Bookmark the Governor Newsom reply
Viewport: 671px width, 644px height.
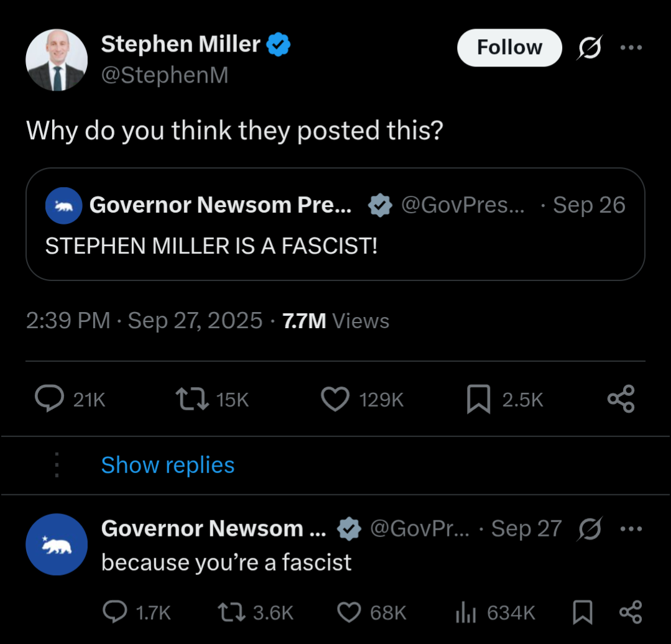(x=582, y=613)
